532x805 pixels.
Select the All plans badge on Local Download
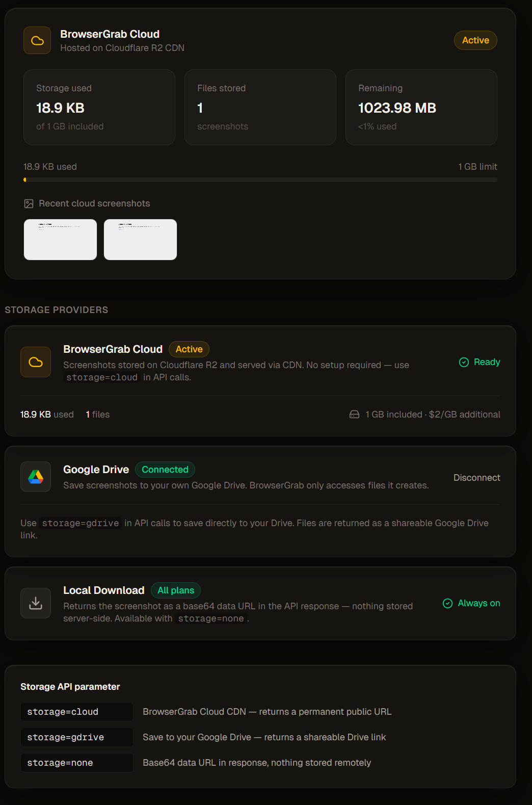(175, 590)
